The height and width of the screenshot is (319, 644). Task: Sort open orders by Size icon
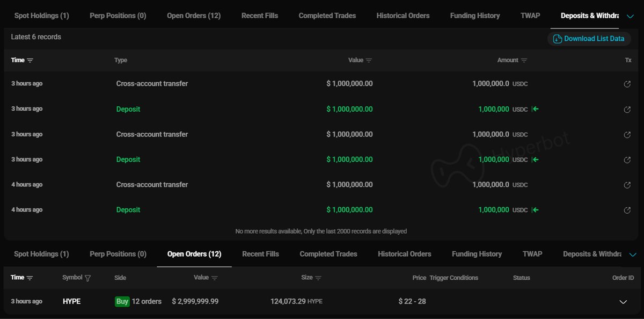[318, 278]
